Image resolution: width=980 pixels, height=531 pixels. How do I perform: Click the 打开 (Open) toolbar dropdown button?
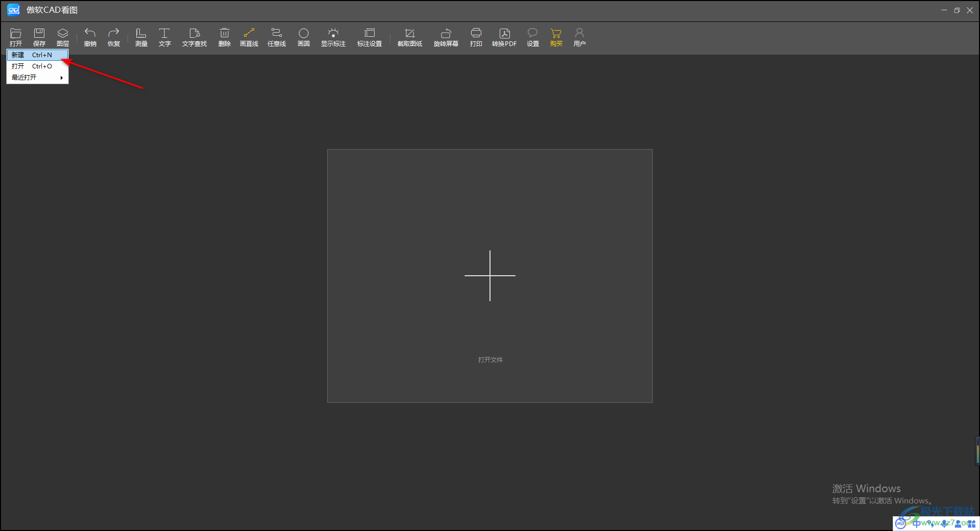pos(16,37)
